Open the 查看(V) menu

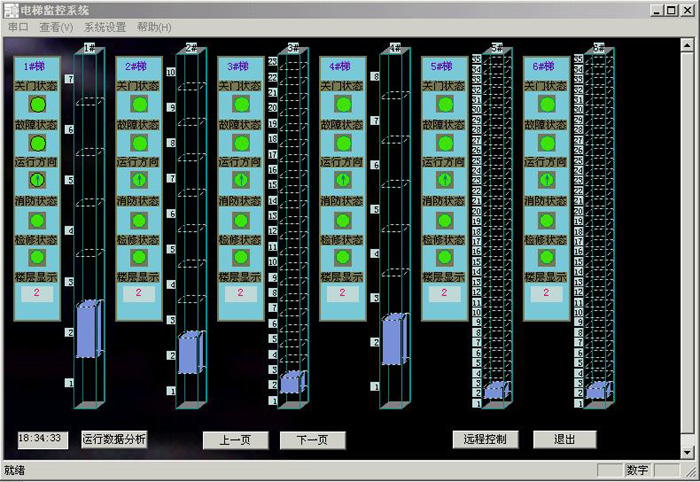click(x=56, y=27)
